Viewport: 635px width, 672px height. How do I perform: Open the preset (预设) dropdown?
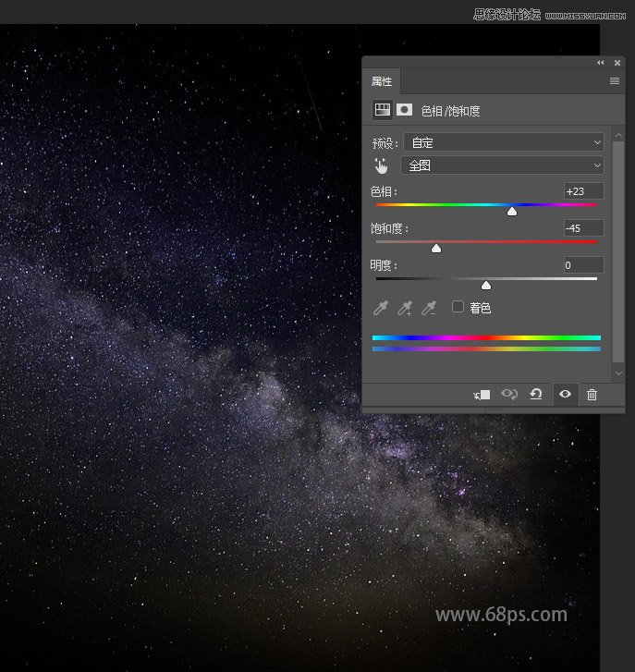[504, 142]
